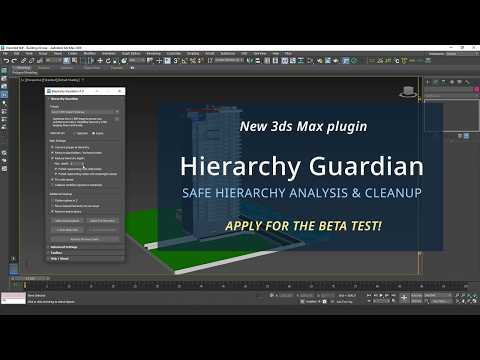Activate Bind to Space Warp tool
Screen dimensions: 480x360
40,61
